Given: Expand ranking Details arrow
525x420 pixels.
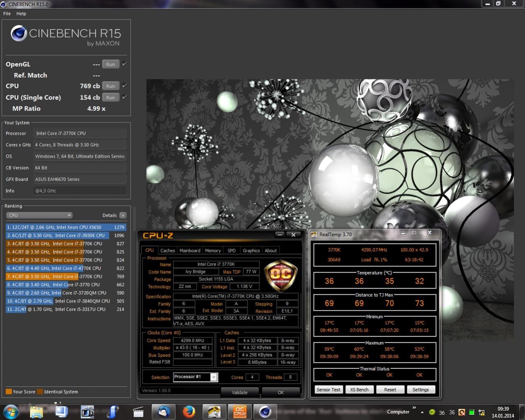Looking at the screenshot, I should [123, 215].
